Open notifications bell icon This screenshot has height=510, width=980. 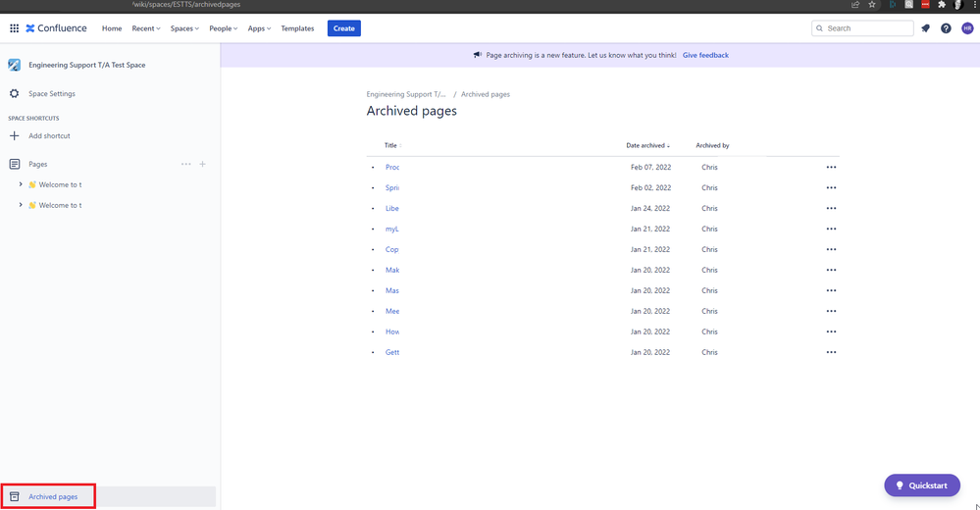(x=926, y=28)
